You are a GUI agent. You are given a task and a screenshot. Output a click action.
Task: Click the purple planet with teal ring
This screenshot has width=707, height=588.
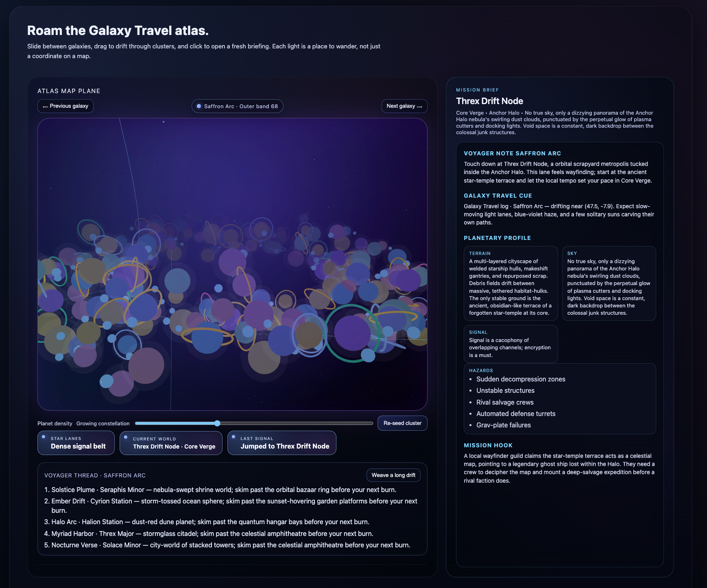[352, 333]
